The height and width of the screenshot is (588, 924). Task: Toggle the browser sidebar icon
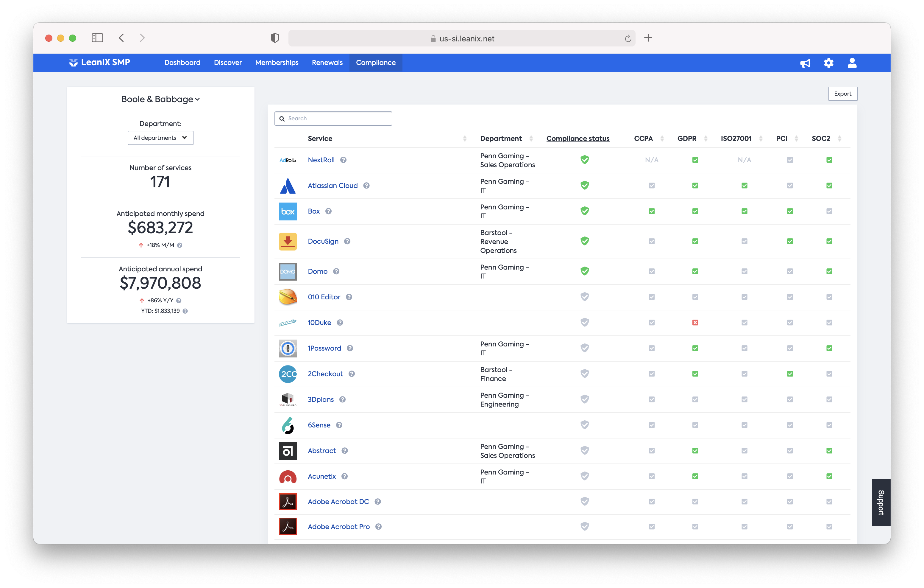click(x=97, y=38)
